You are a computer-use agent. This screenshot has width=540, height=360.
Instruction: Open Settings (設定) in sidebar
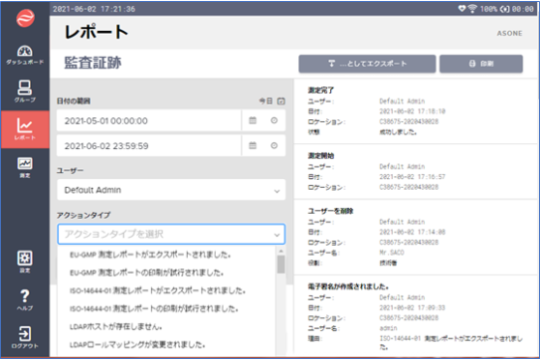(x=25, y=262)
